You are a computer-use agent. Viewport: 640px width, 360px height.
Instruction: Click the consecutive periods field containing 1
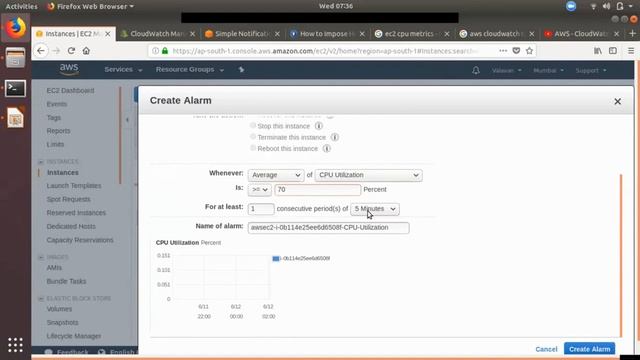pos(261,209)
